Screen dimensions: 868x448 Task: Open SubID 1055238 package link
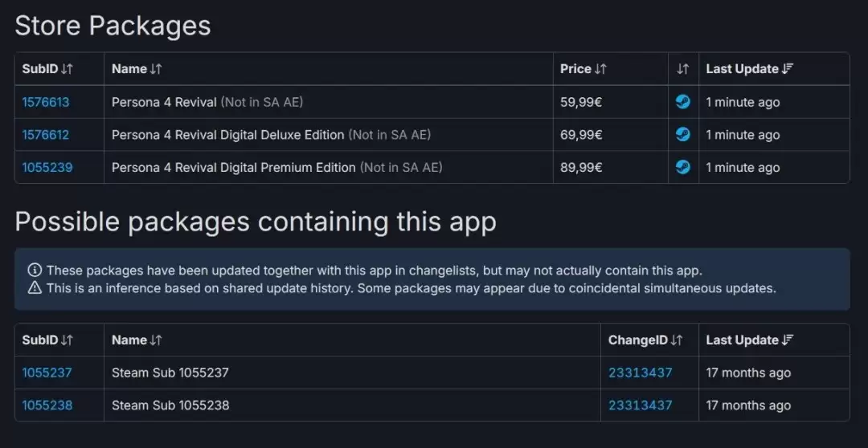tap(47, 405)
